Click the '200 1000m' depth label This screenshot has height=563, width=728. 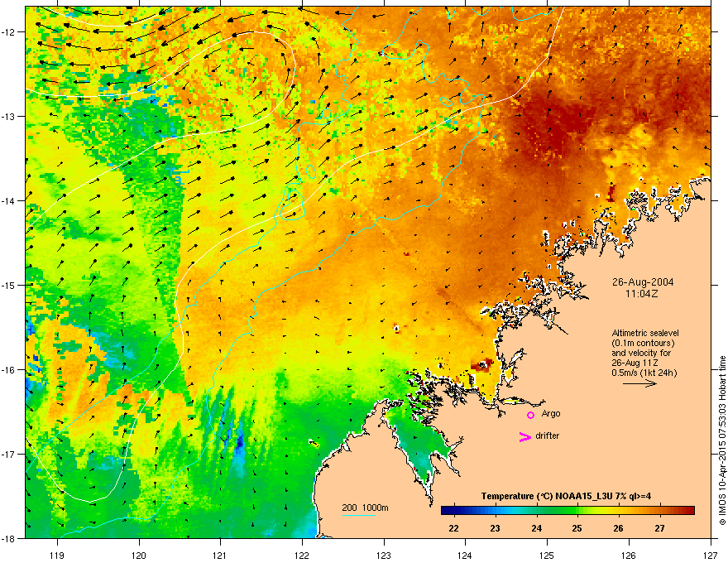coord(365,508)
